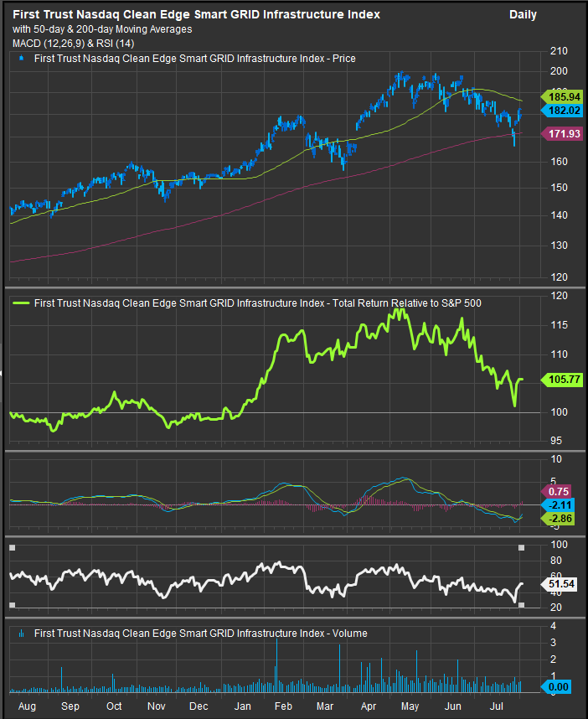Click the 185.94 50-day average value tag
The width and height of the screenshot is (588, 719).
(x=561, y=96)
